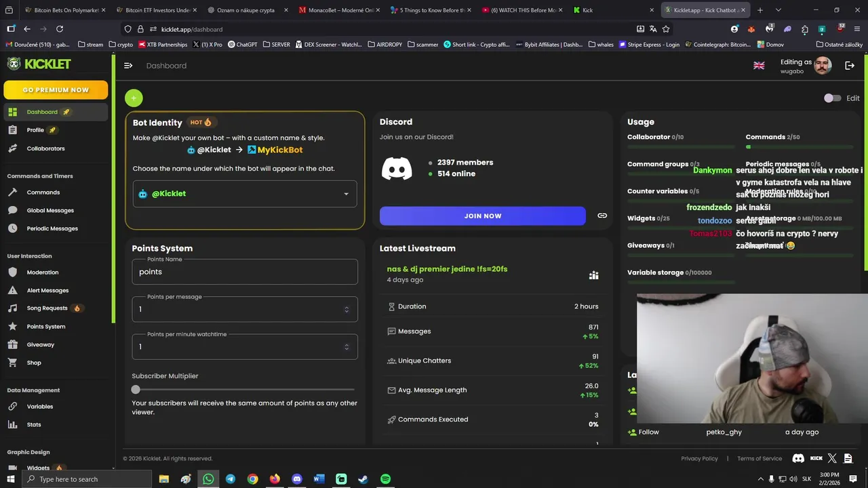Image resolution: width=868 pixels, height=488 pixels.
Task: Click the Commands 2/50 usage bar
Action: click(x=800, y=147)
